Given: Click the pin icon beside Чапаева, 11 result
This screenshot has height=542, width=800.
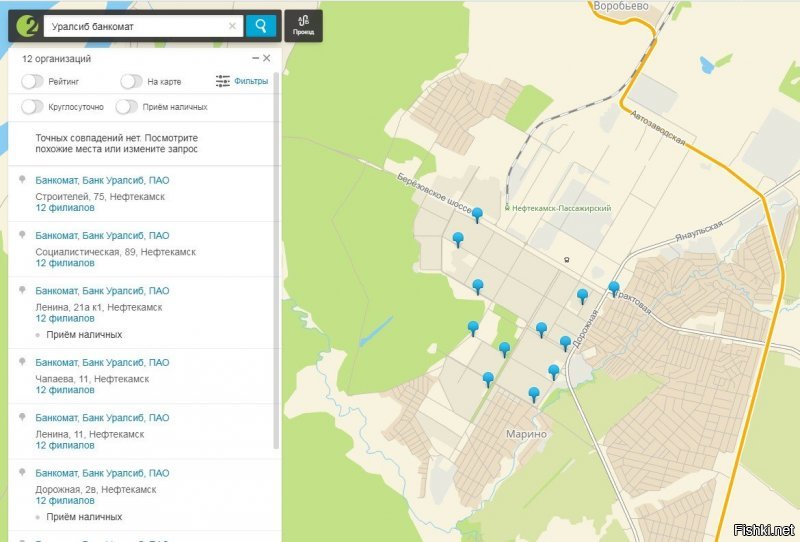Looking at the screenshot, I should coord(22,361).
